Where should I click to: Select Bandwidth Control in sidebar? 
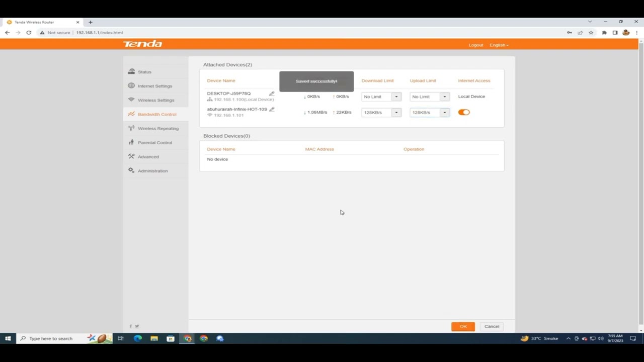[x=157, y=114]
